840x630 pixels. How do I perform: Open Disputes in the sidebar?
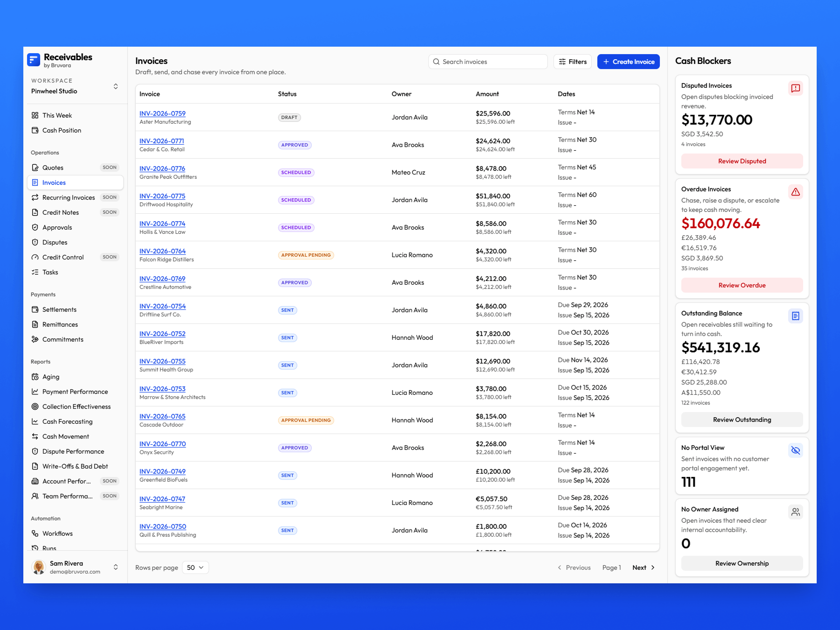(75, 242)
